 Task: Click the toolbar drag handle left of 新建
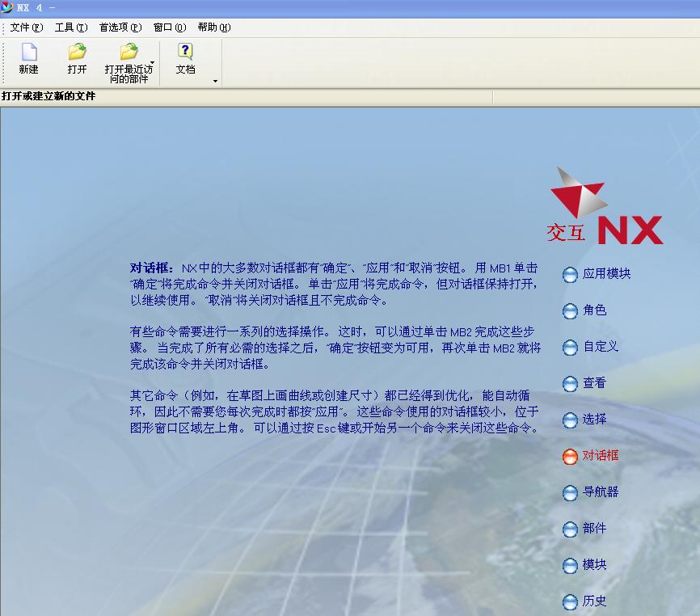[x=3, y=62]
